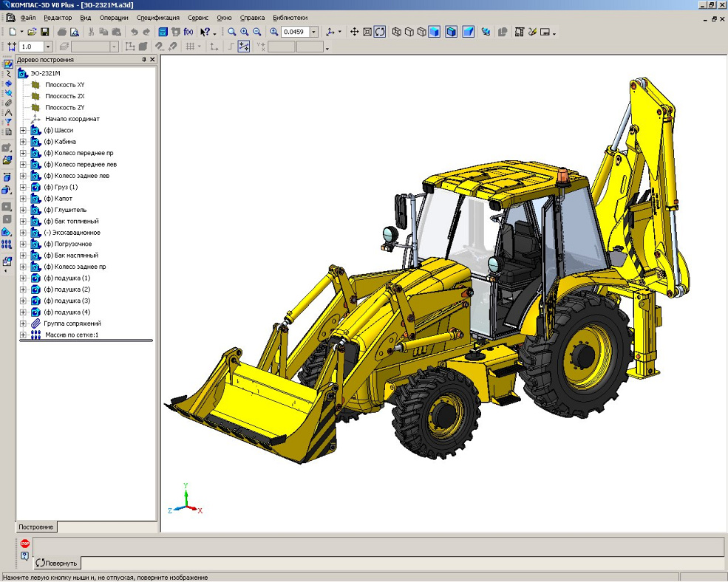Open the zoom scale dropdown
The height and width of the screenshot is (582, 728).
(x=314, y=32)
